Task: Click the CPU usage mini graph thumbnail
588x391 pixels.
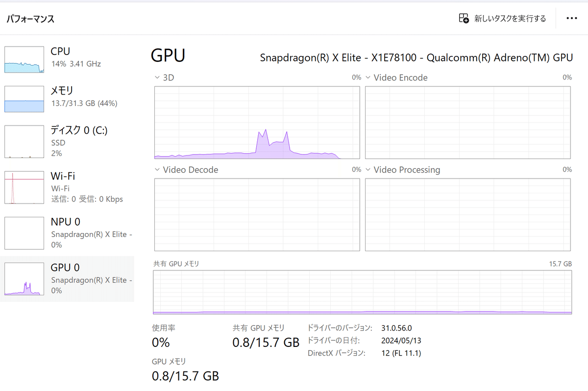Action: click(x=24, y=59)
